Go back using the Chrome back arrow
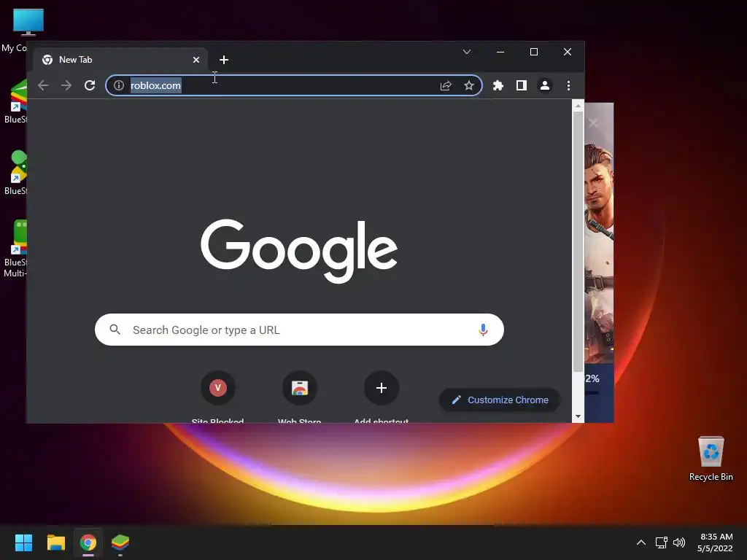The height and width of the screenshot is (560, 747). click(43, 85)
